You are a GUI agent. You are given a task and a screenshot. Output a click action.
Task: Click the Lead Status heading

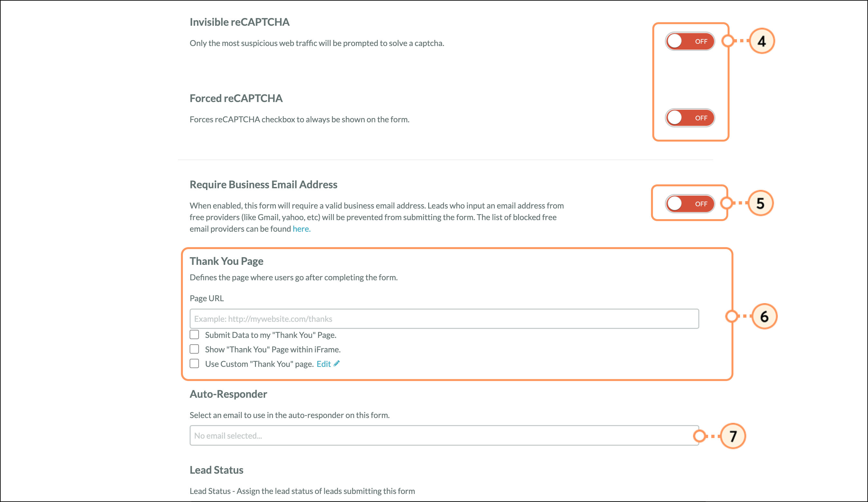tap(216, 470)
